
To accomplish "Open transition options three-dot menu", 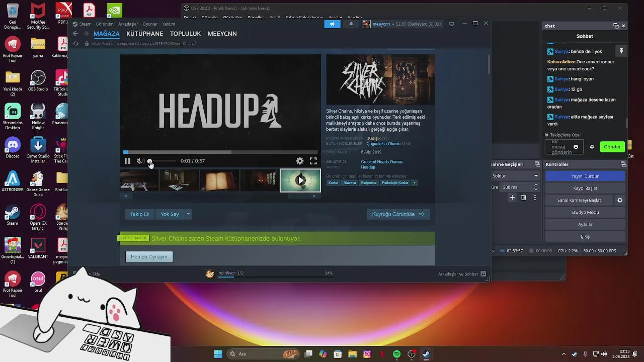I will click(x=535, y=198).
